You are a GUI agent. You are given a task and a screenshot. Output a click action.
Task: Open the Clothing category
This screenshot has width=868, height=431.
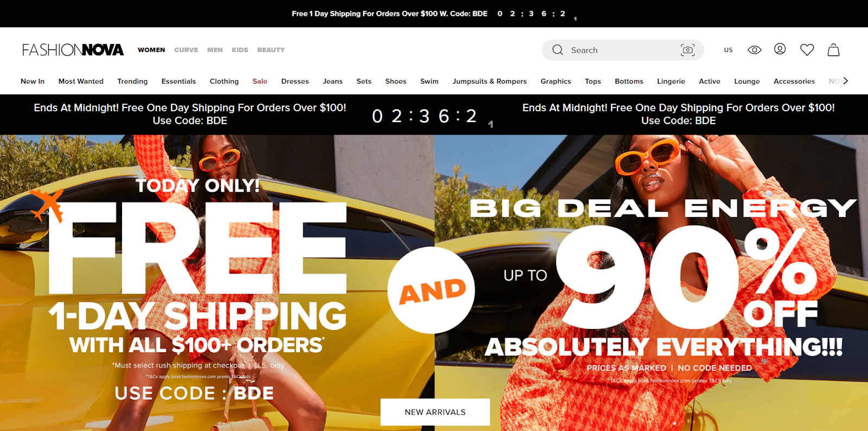(224, 81)
